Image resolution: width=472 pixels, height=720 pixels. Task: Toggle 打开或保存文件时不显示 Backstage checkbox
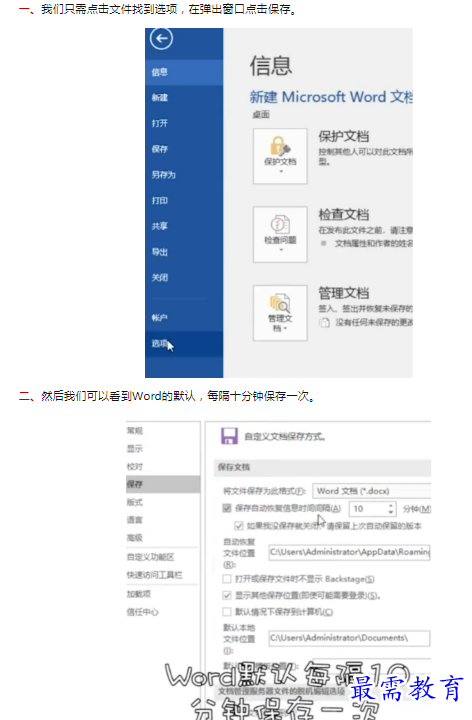pyautogui.click(x=227, y=579)
